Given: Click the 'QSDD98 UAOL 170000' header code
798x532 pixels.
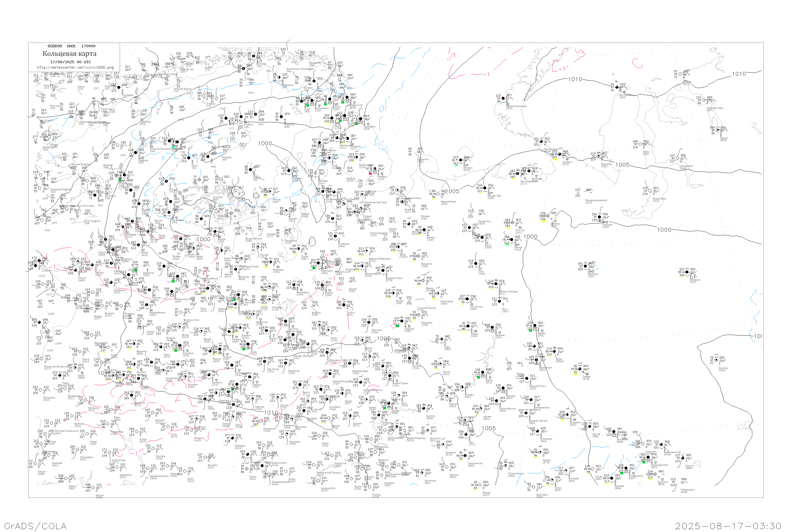Looking at the screenshot, I should coord(71,46).
